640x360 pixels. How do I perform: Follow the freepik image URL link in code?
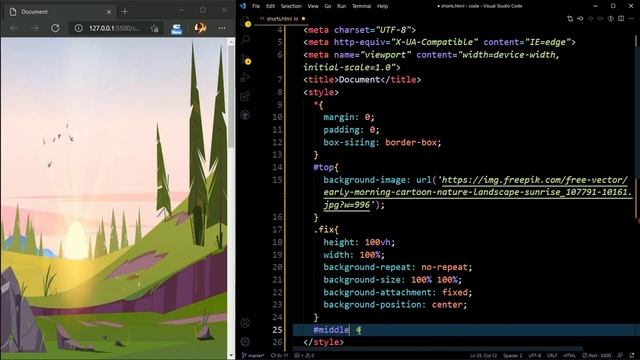click(x=478, y=192)
